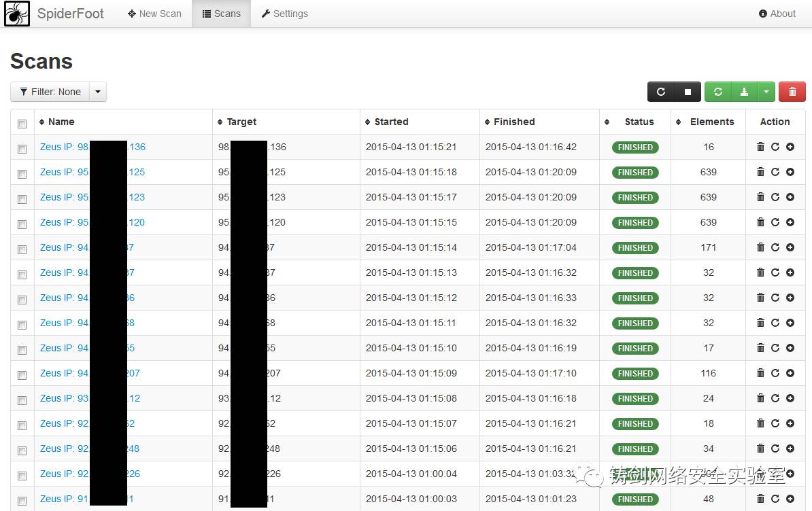Open Zeus IP scan ending in .136
This screenshot has width=812, height=511.
[92, 147]
